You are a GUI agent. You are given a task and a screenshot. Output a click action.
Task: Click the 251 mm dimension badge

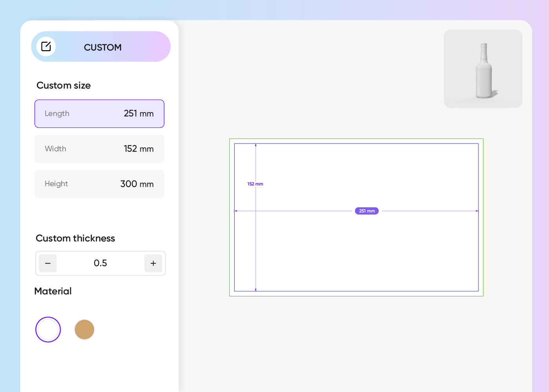tap(367, 211)
